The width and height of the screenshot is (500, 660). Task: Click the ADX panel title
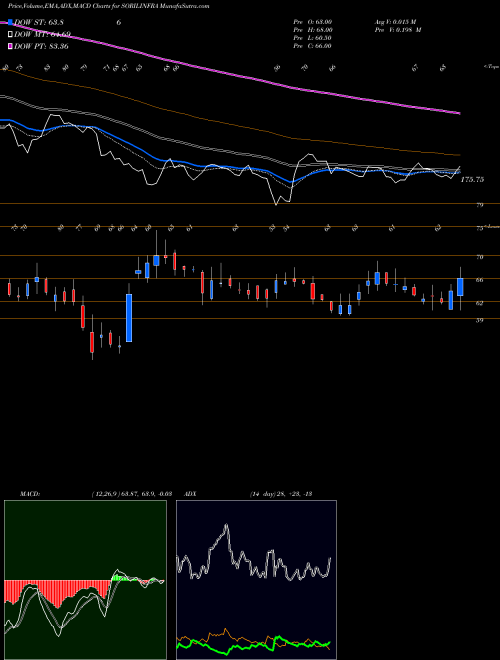[x=190, y=494]
